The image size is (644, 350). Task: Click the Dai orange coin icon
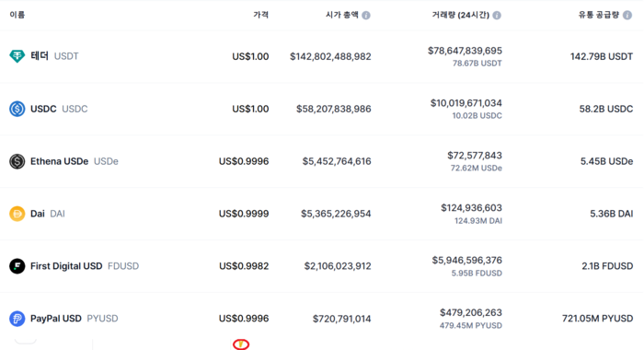coord(17,214)
